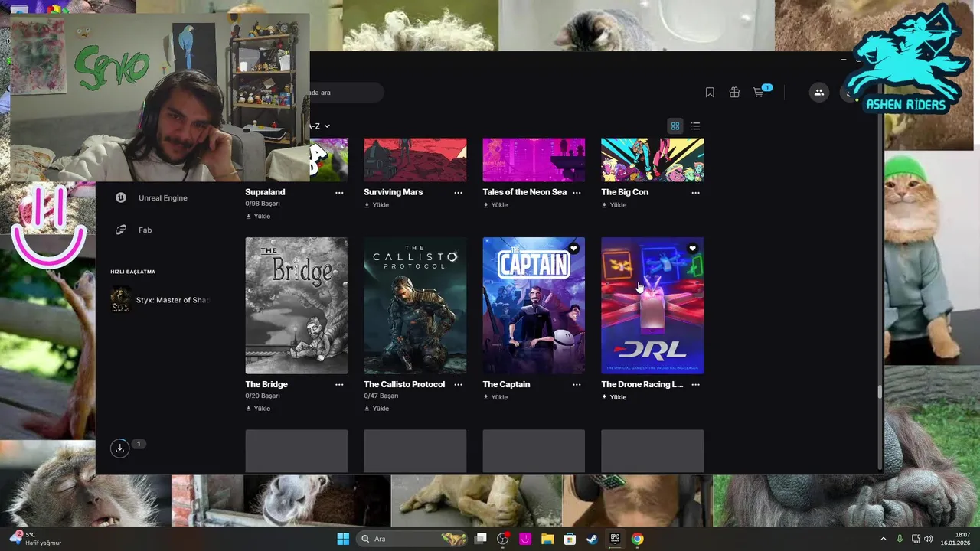The image size is (980, 551).
Task: Open options menu for Surviving Mars
Action: pos(458,193)
